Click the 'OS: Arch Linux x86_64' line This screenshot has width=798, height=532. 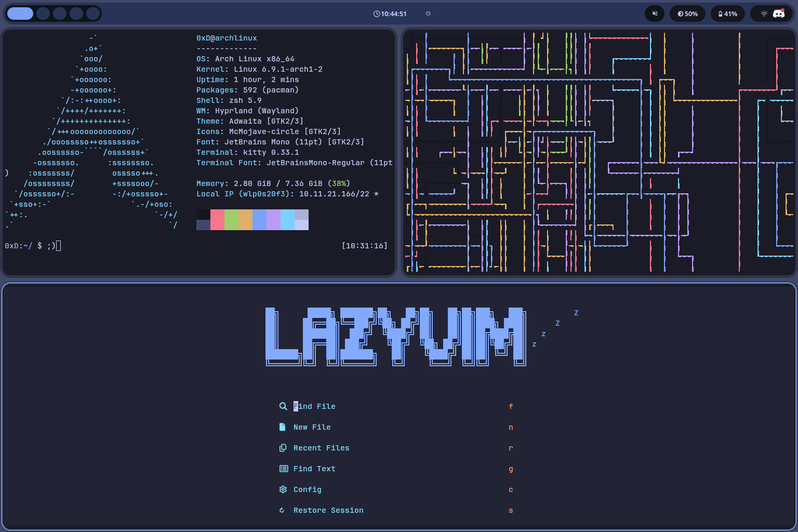245,59
